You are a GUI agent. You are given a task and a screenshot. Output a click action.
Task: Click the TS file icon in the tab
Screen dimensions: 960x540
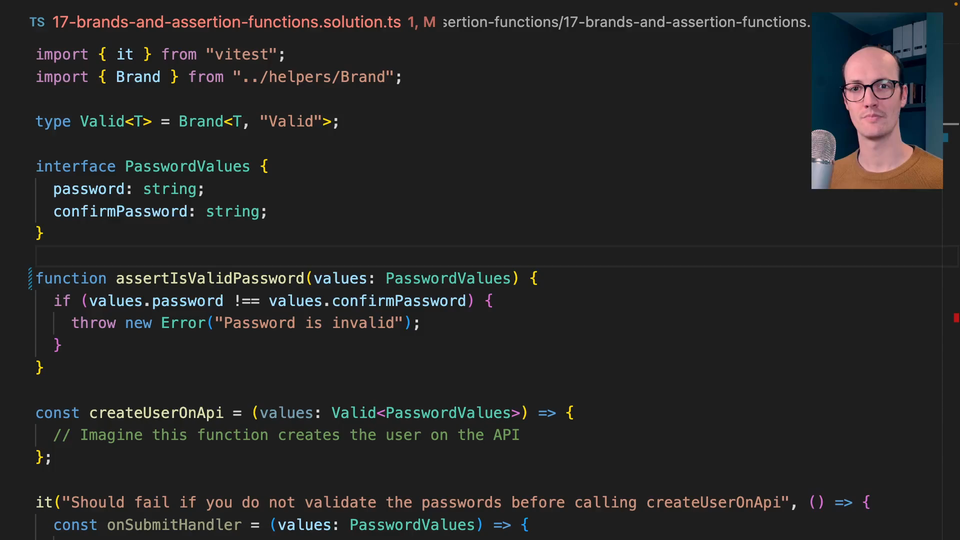[36, 22]
